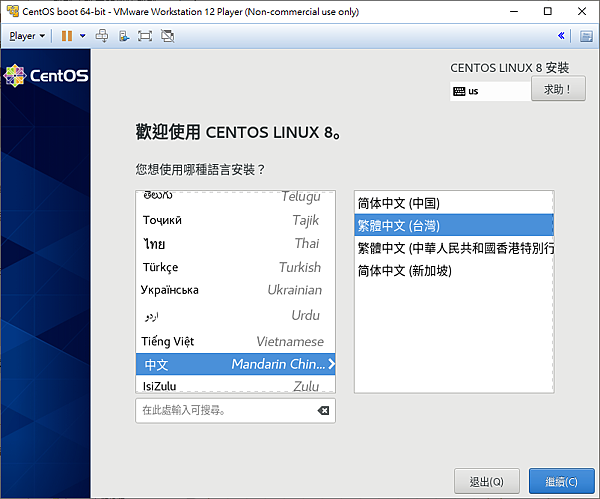Image resolution: width=600 pixels, height=499 pixels.
Task: Click the us keyboard layout indicator
Action: coord(490,91)
